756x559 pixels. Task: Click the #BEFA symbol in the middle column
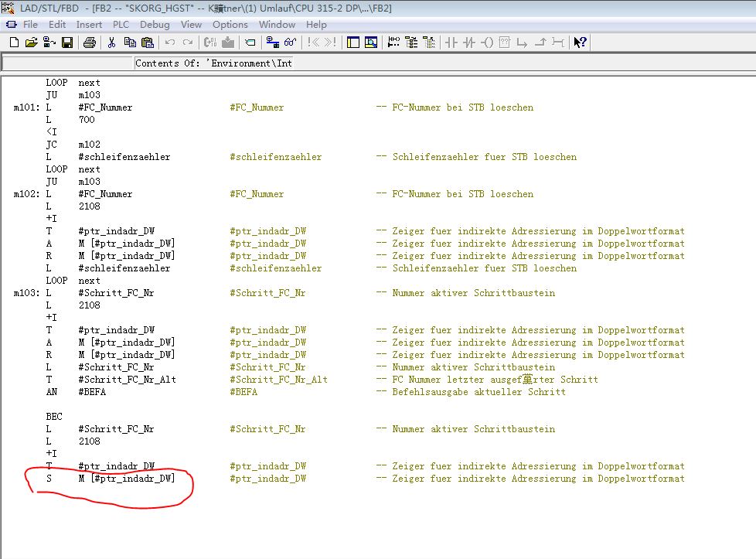(243, 392)
